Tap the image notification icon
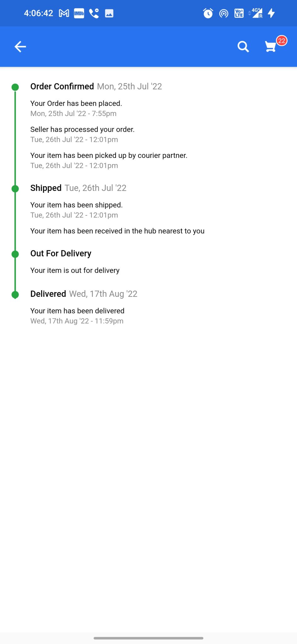 click(x=109, y=13)
